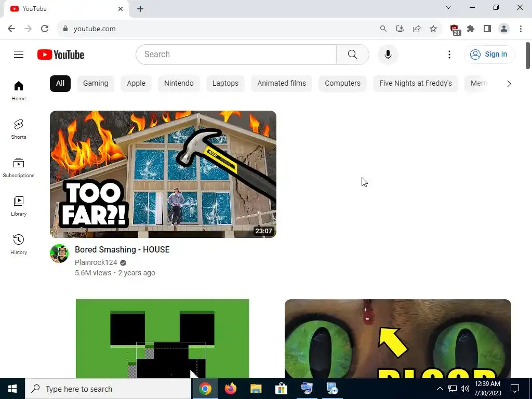The image size is (532, 399).
Task: Open the YouTube hamburger guide menu
Action: point(19,54)
